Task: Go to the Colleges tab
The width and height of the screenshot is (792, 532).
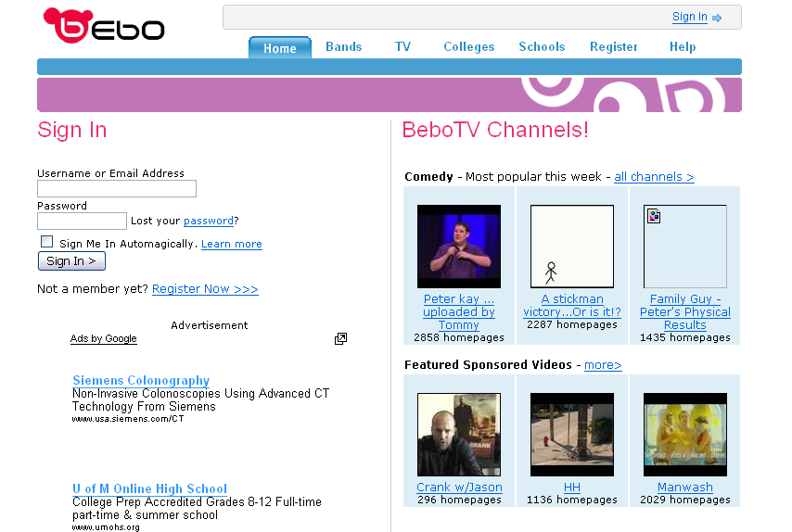Action: click(x=468, y=47)
